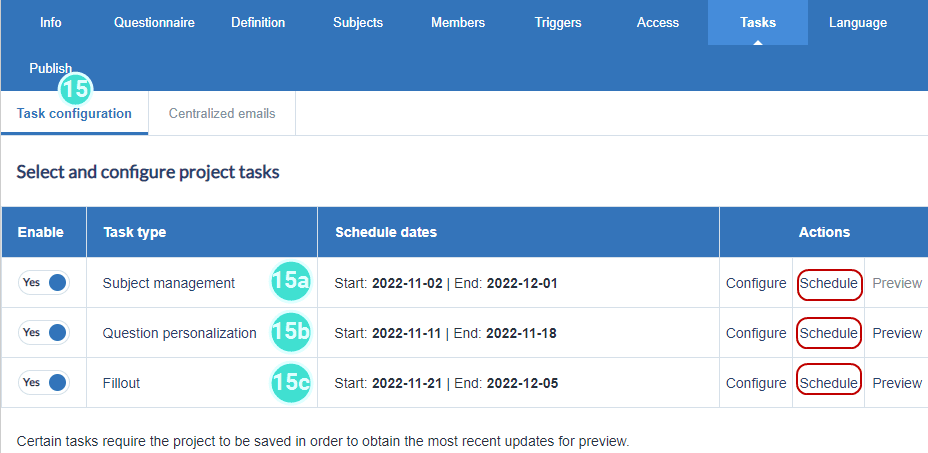Go to the Subjects tab
This screenshot has height=453, width=928.
[357, 23]
